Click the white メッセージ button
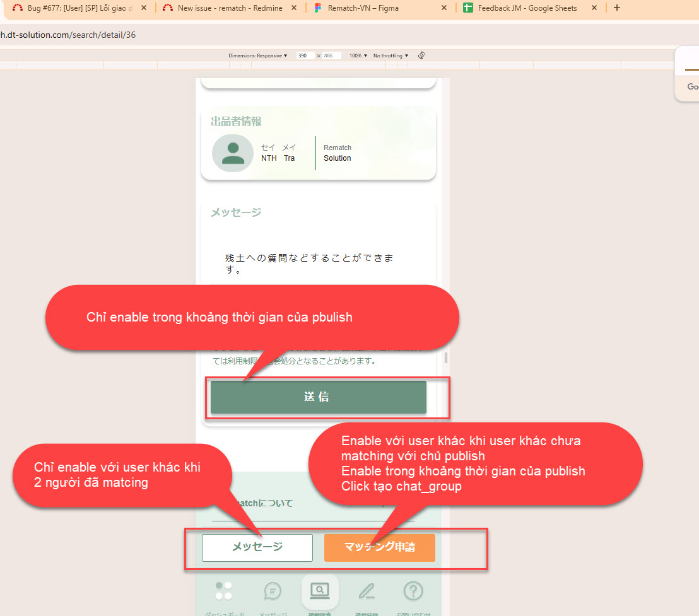The width and height of the screenshot is (699, 616). coord(257,547)
